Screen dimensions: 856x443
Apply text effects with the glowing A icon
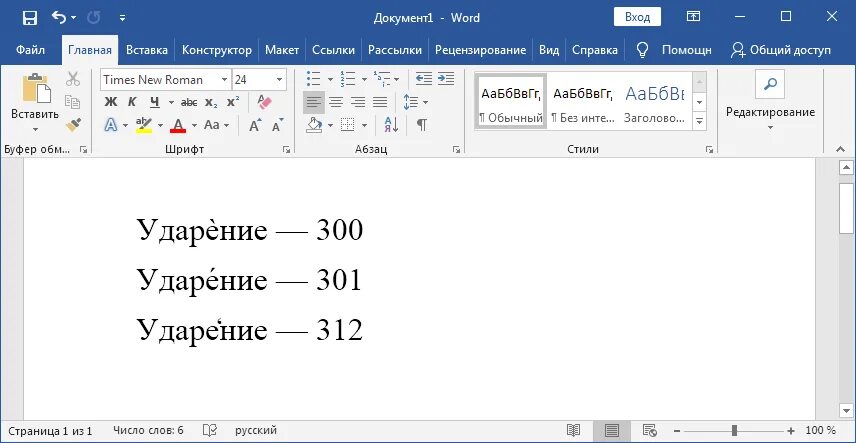(111, 125)
